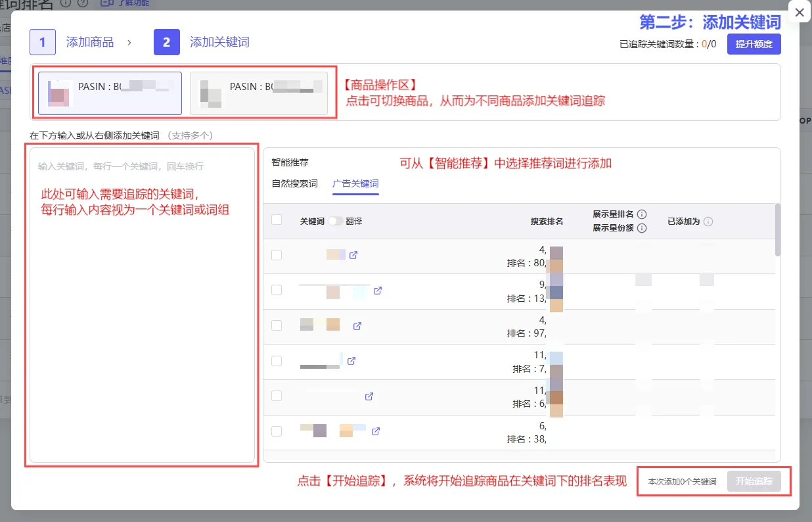Click the 搜索排名 column header
Viewport: 812px width, 522px height.
[547, 222]
